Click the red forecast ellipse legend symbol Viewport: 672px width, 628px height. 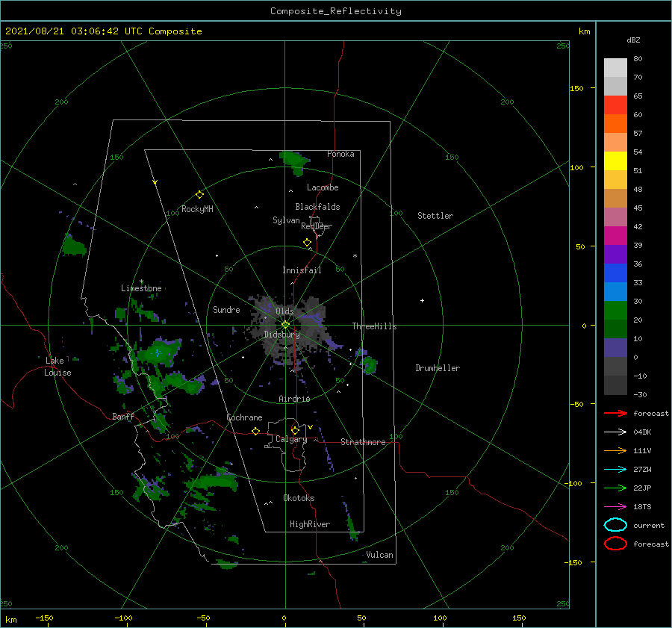point(615,544)
